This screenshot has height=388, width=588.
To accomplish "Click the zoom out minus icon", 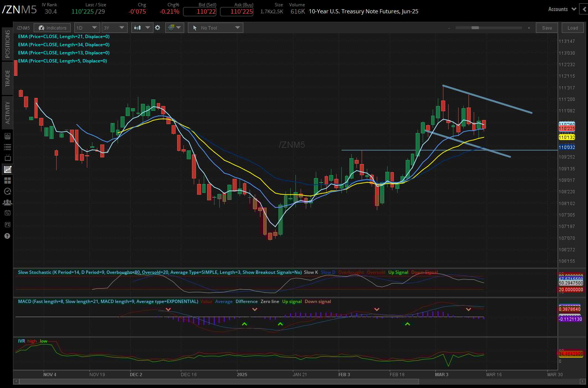I will pyautogui.click(x=449, y=28).
